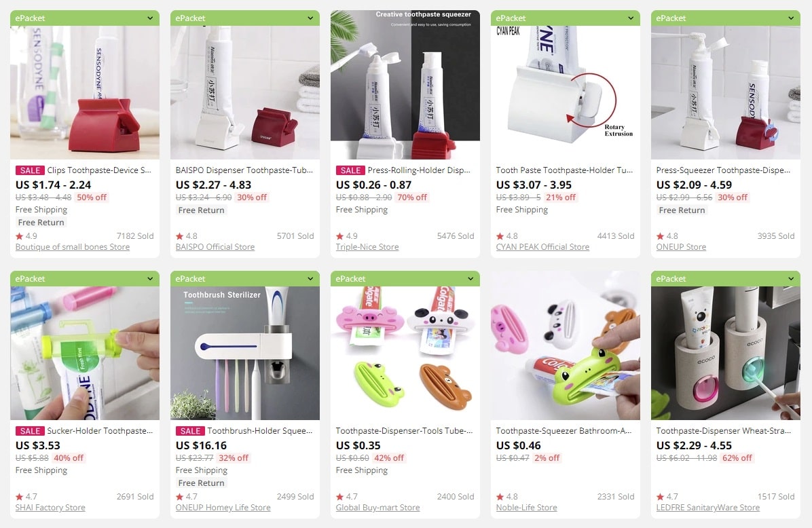Open the Creative toothpaste squeezer image

(x=405, y=84)
